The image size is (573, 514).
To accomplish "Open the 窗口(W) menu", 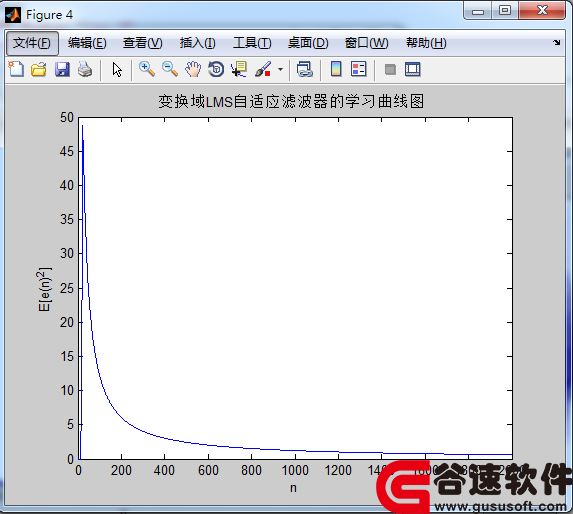I will [367, 43].
